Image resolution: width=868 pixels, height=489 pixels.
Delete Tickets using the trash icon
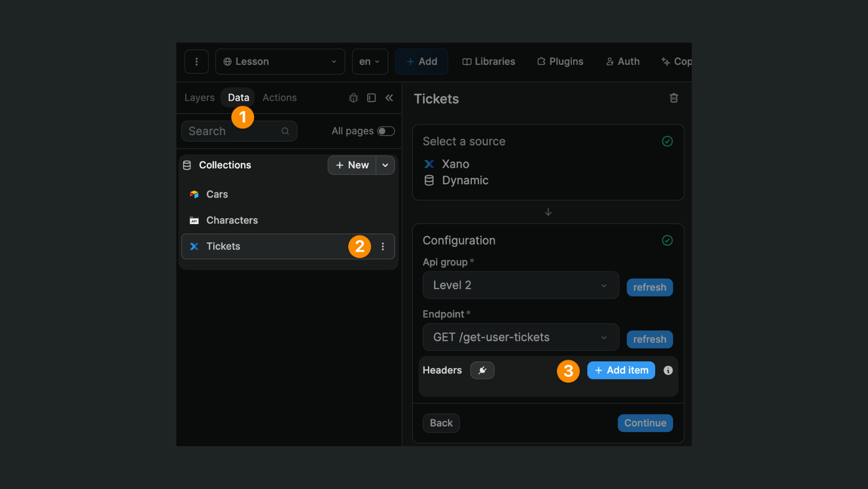click(673, 98)
